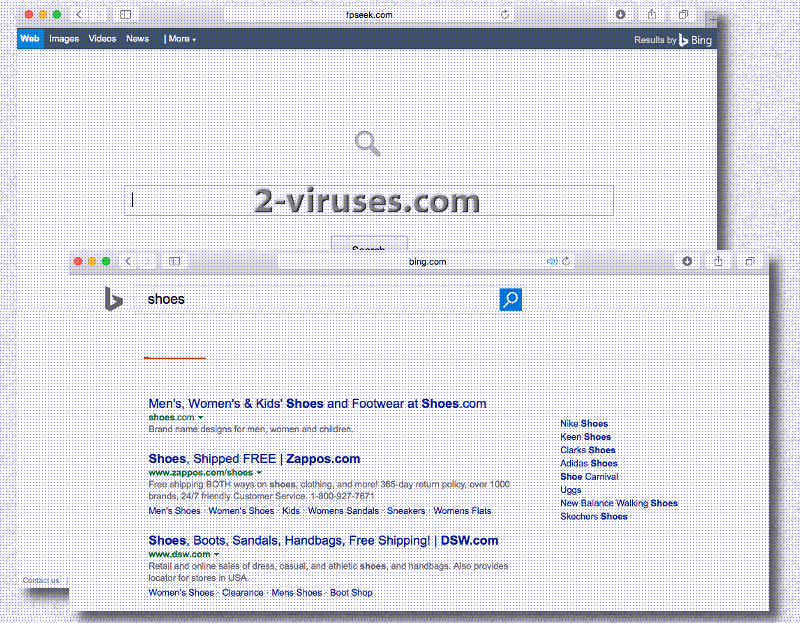This screenshot has width=800, height=623.
Task: Switch to the News tab on fpseek
Action: pyautogui.click(x=138, y=39)
